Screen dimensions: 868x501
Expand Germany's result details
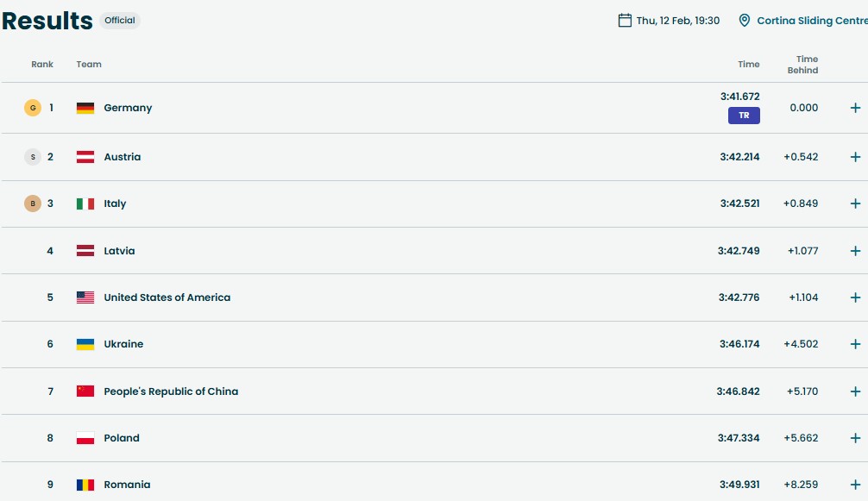[855, 108]
